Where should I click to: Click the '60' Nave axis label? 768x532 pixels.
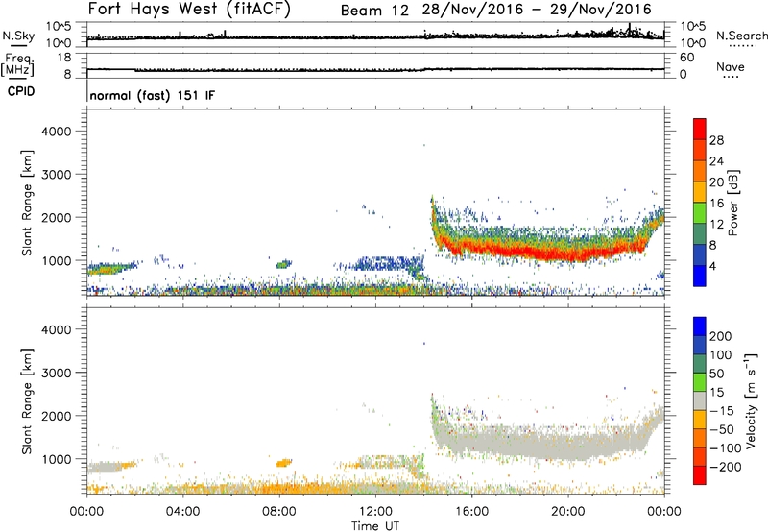click(686, 58)
